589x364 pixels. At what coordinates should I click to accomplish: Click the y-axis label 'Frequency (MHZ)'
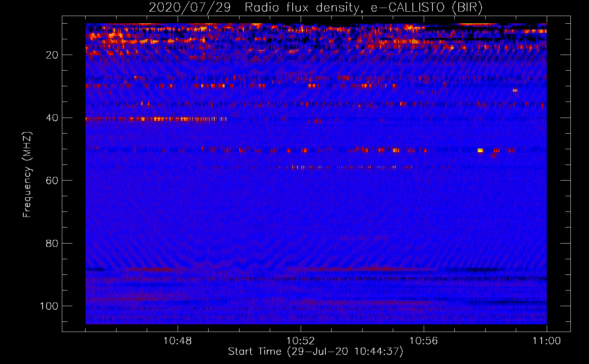[27, 175]
